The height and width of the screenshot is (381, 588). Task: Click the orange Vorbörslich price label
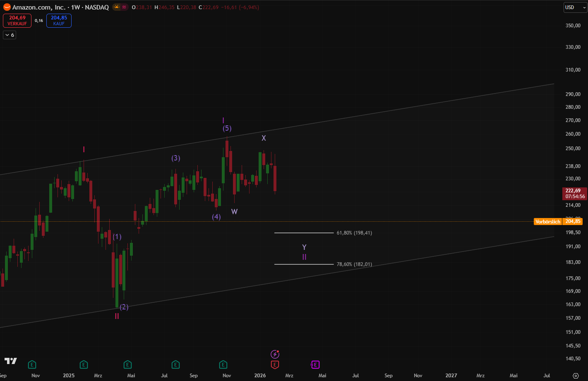pyautogui.click(x=547, y=222)
